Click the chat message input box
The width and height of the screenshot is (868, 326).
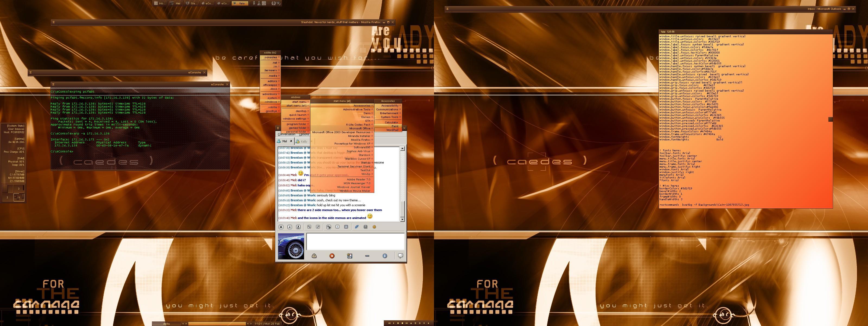pos(355,242)
